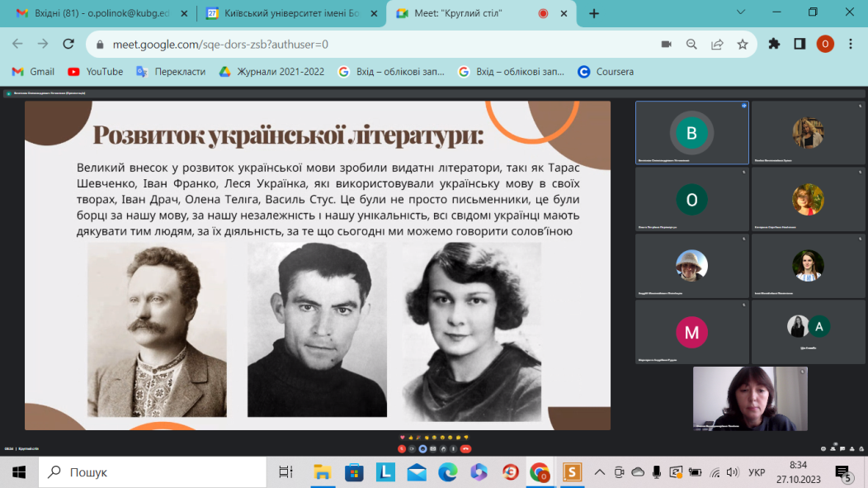Unmute the microphone in Meet controls
This screenshot has height=488, width=868.
click(402, 449)
